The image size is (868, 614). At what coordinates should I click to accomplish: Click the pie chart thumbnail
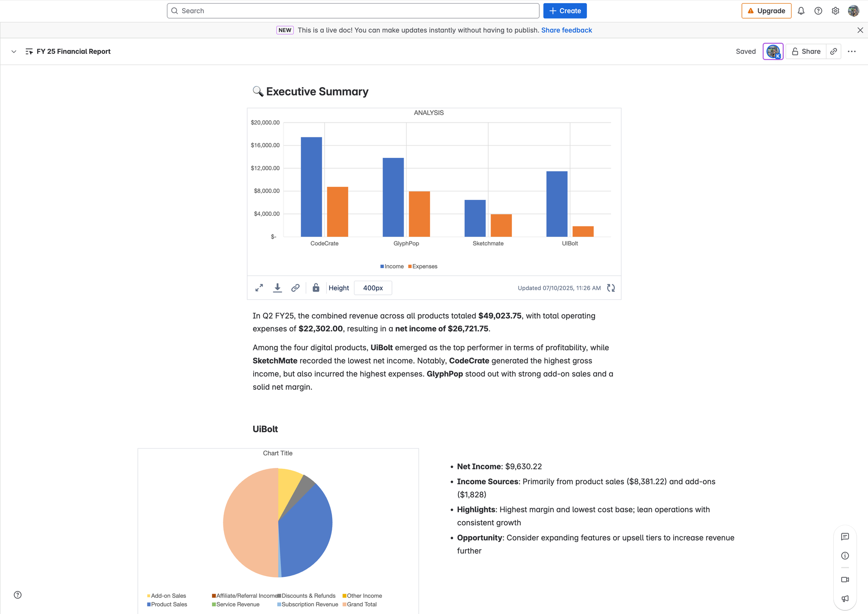[278, 523]
